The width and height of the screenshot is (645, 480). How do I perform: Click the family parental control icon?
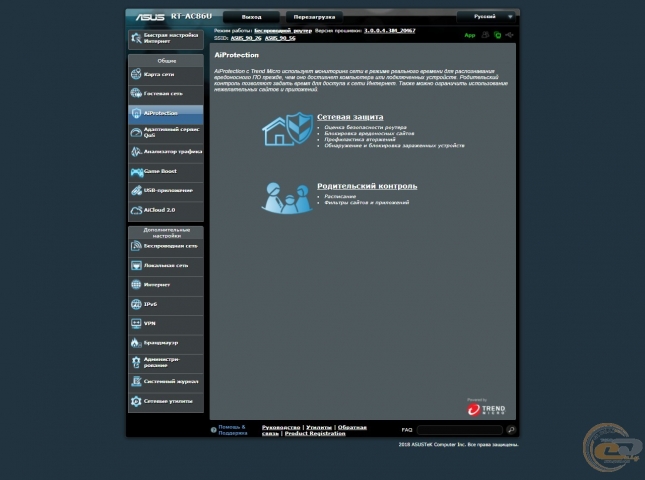[287, 198]
